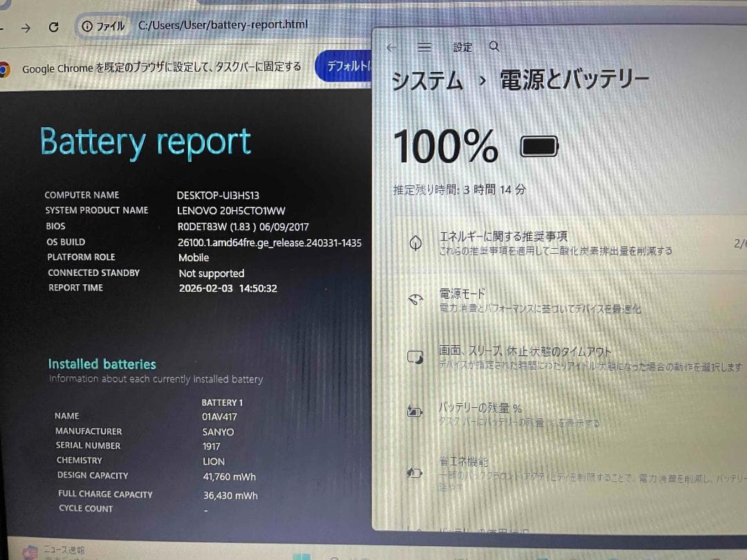Click the back arrow in the Settings window

[391, 47]
